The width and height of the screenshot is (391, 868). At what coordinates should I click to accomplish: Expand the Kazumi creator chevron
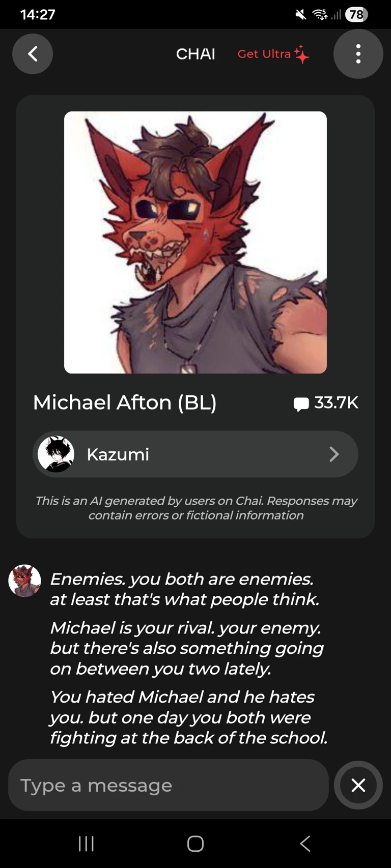tap(334, 454)
